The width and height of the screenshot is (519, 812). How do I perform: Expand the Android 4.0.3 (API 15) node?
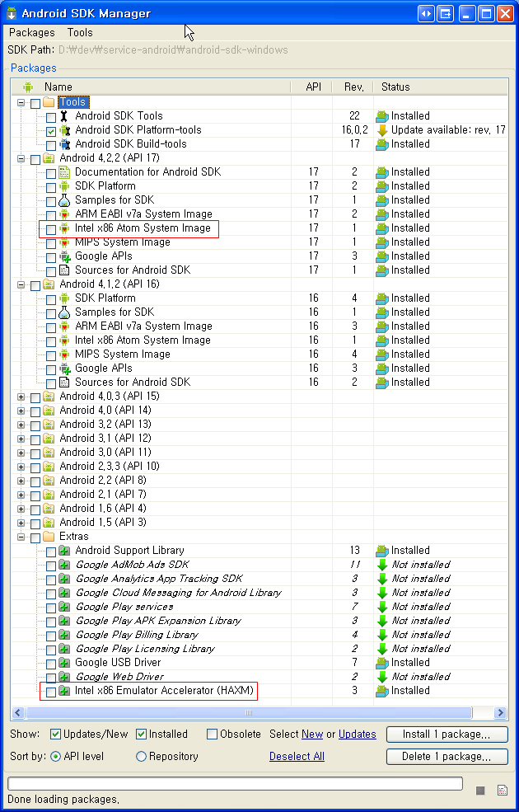pyautogui.click(x=21, y=397)
